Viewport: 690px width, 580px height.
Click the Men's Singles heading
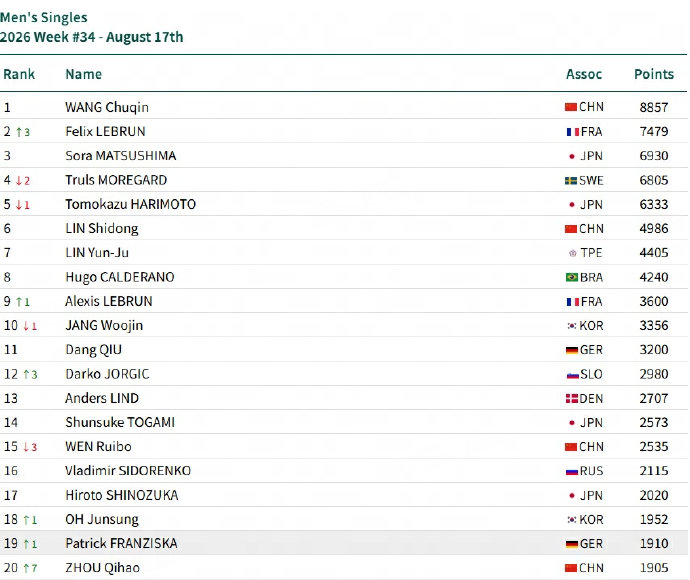click(x=44, y=18)
